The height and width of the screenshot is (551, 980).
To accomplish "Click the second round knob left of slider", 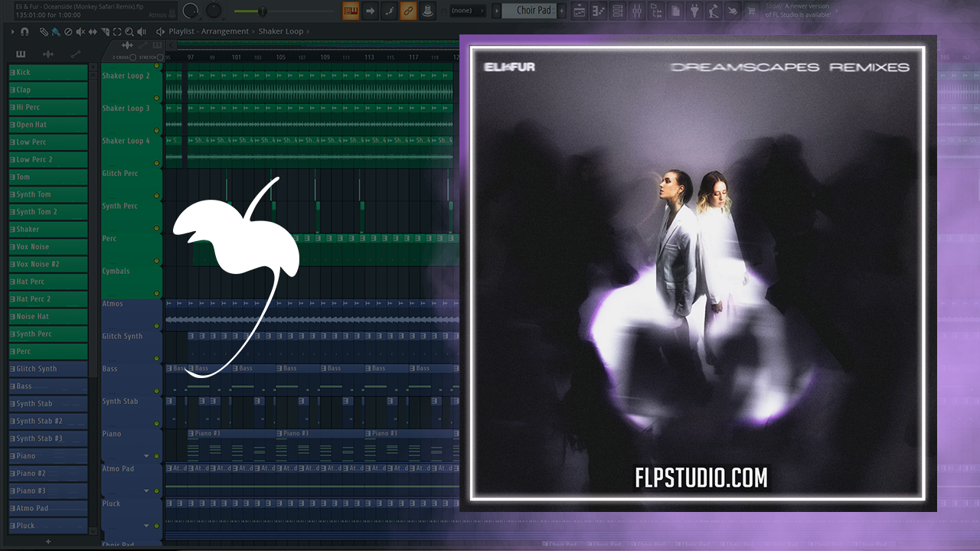I will pyautogui.click(x=214, y=11).
